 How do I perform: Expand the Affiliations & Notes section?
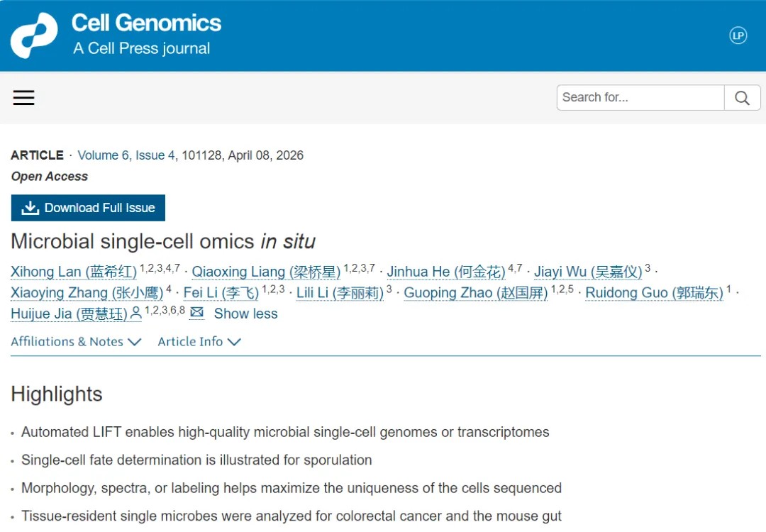pos(76,342)
